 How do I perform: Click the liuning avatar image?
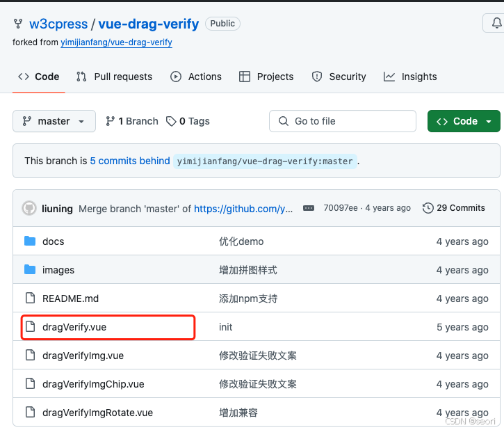point(29,208)
